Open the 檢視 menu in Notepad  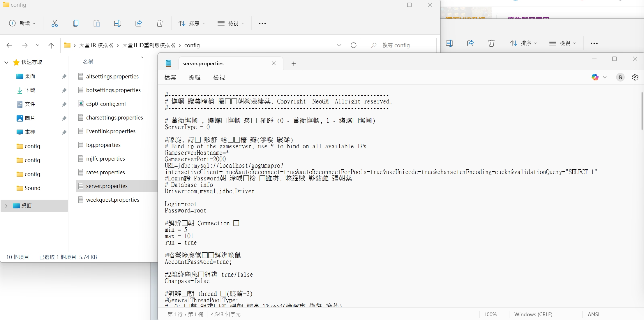click(x=219, y=78)
